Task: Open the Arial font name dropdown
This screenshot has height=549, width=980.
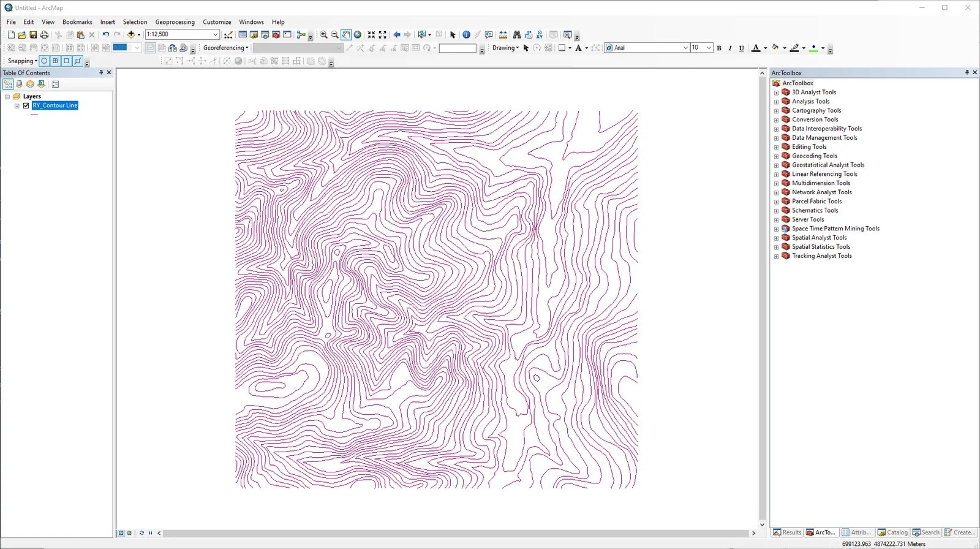Action: coord(685,48)
